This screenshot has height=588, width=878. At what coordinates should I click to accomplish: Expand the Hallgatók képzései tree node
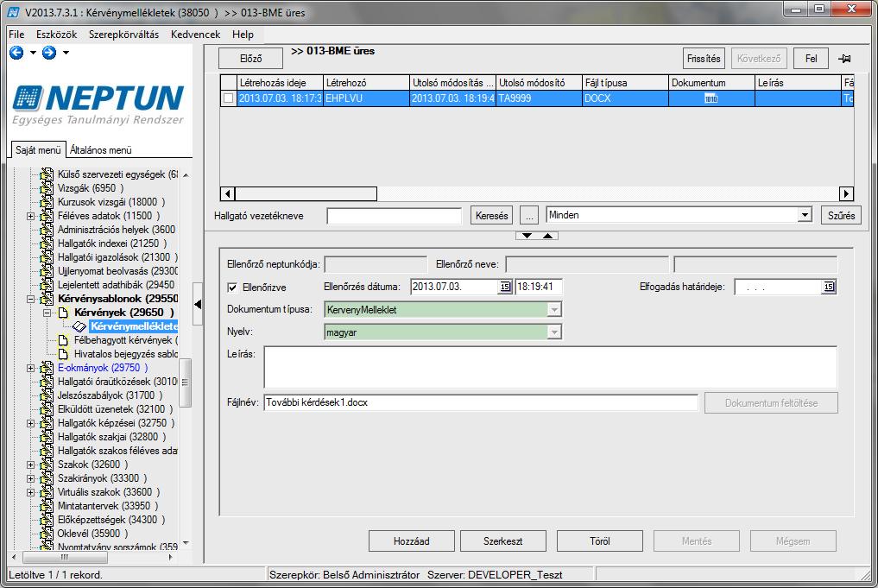31,423
